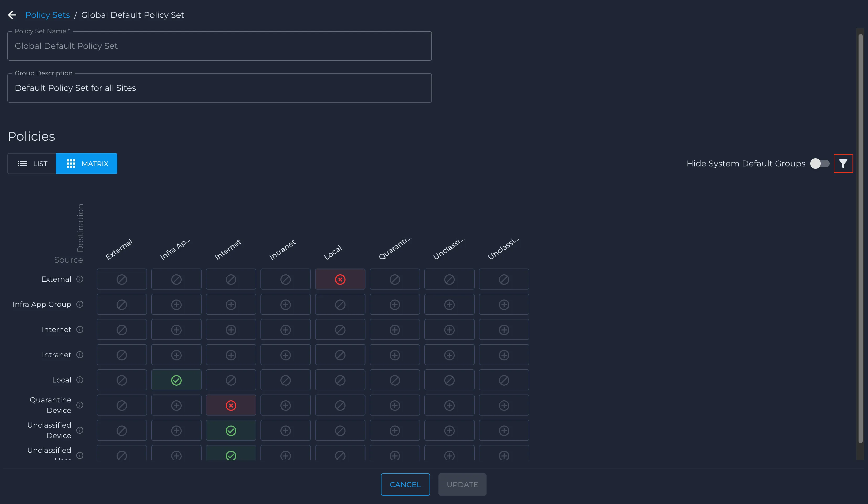This screenshot has height=504, width=868.
Task: Click disabled cell Internet to External
Action: [122, 330]
